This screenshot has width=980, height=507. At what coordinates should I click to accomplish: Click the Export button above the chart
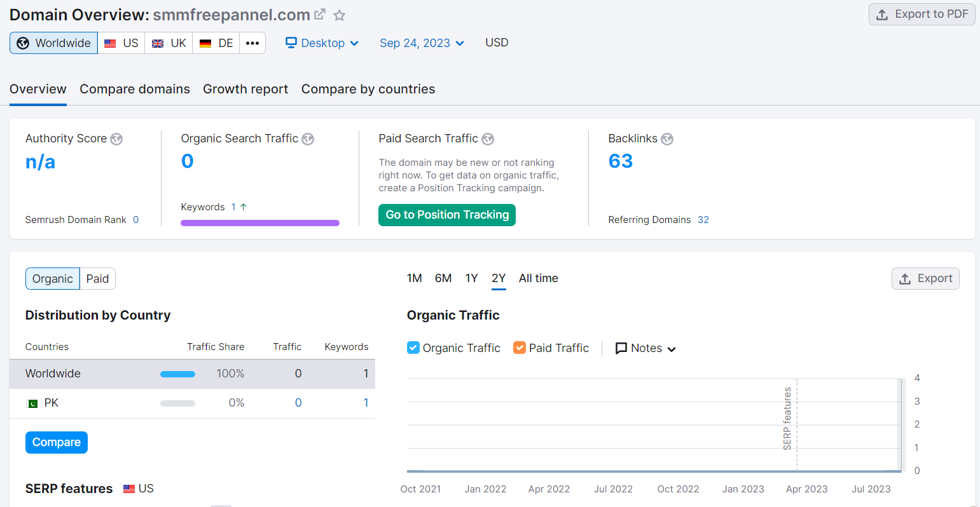coord(925,278)
